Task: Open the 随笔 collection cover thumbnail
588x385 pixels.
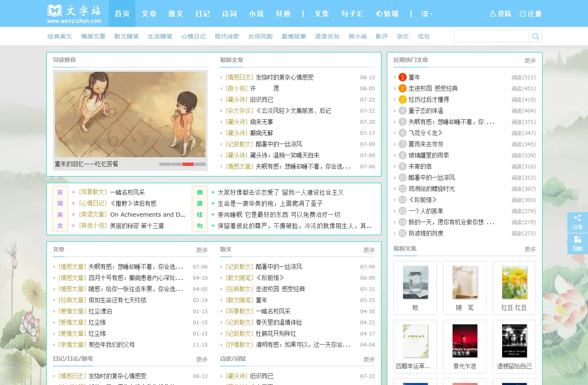Action: click(x=465, y=283)
